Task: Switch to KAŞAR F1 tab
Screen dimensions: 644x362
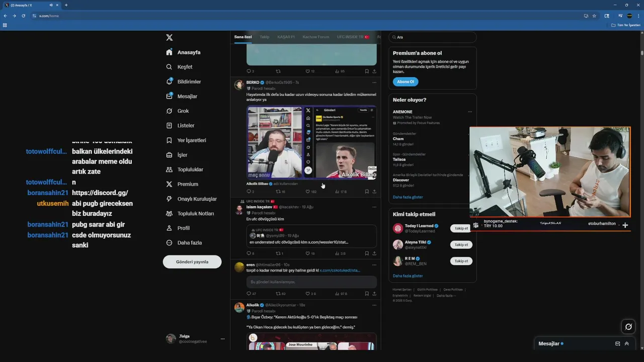Action: (x=286, y=37)
